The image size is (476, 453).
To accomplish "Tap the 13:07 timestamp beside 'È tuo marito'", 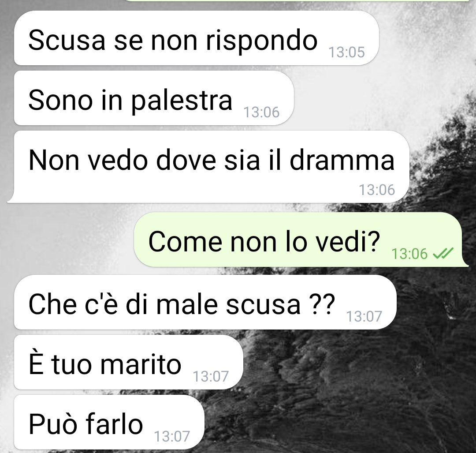I will point(211,376).
